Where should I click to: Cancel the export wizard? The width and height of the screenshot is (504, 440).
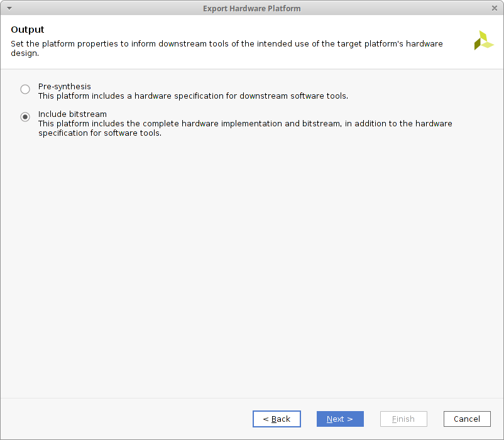[467, 419]
